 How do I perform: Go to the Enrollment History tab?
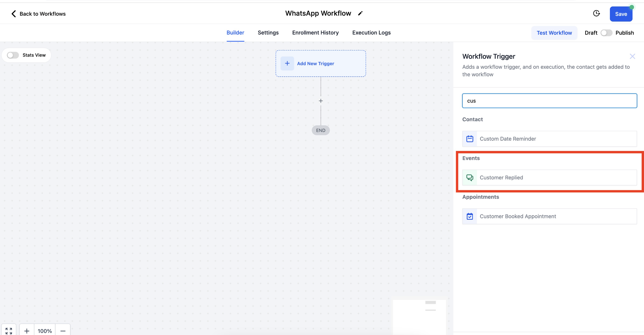coord(315,33)
